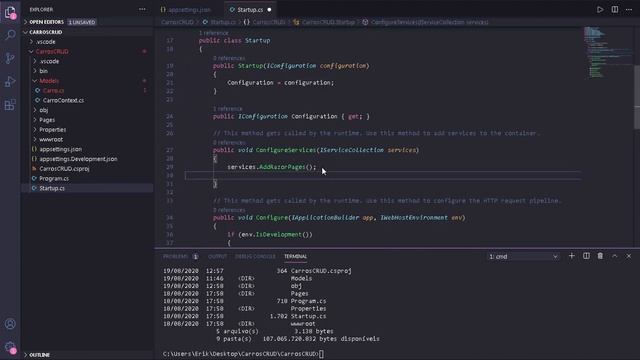Expand the bin folder
This screenshot has width=640, height=360.
pyautogui.click(x=87, y=71)
